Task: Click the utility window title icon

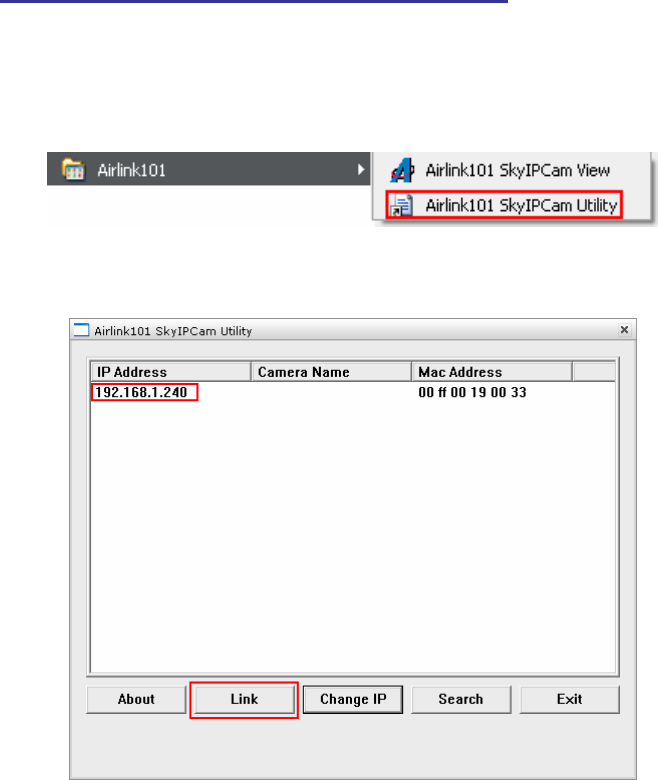Action: pos(81,330)
